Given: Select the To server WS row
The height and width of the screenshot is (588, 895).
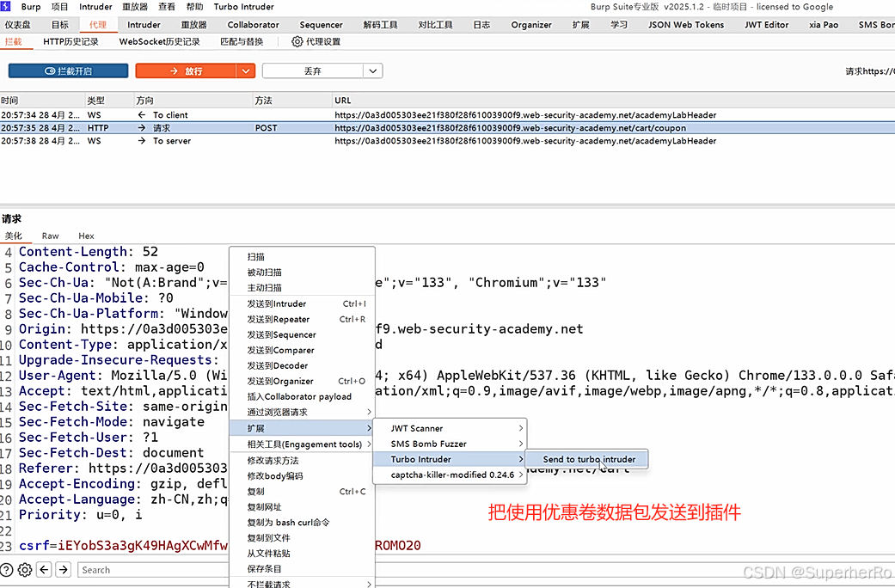Looking at the screenshot, I should coord(447,140).
